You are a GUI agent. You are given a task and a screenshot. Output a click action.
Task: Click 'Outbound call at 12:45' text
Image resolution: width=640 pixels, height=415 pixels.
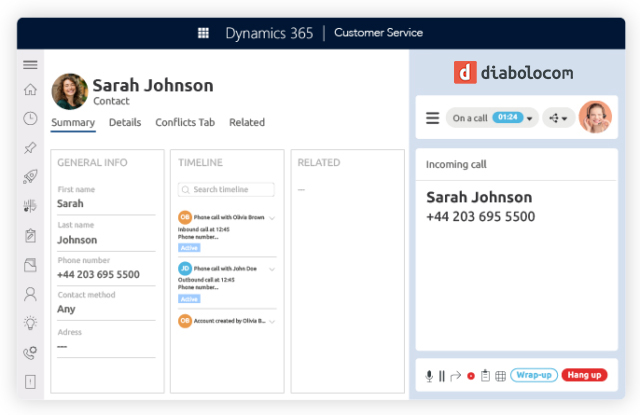click(206, 280)
